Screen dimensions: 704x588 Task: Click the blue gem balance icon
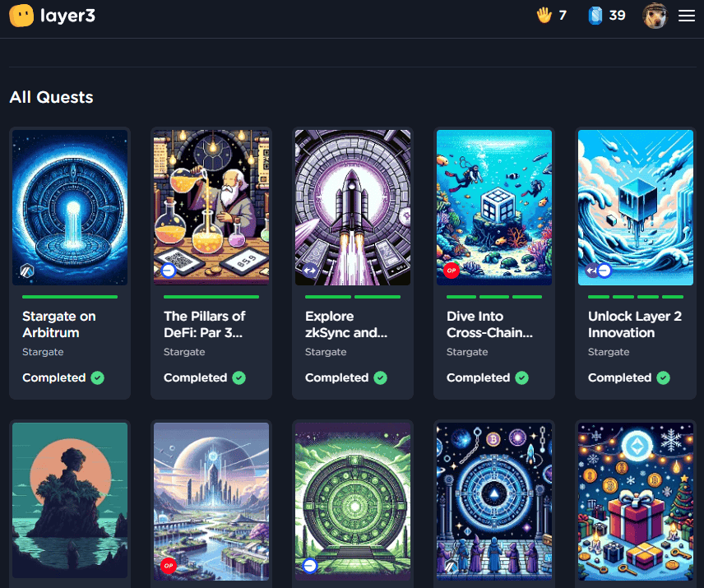[x=596, y=15]
